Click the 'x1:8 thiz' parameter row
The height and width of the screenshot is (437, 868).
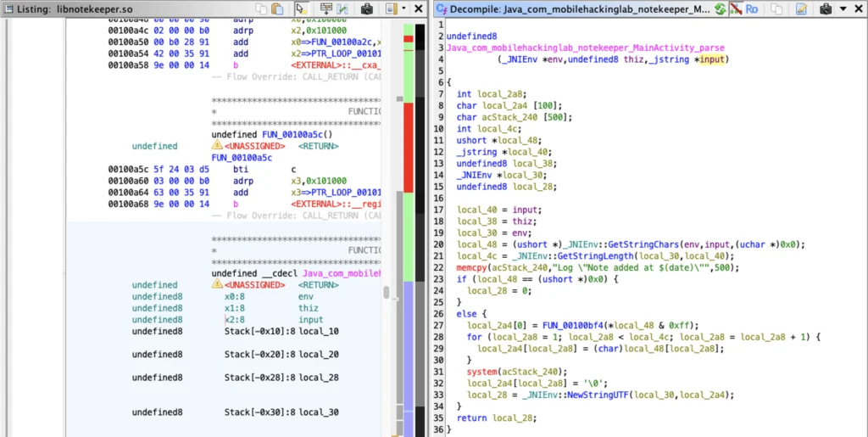[225, 308]
